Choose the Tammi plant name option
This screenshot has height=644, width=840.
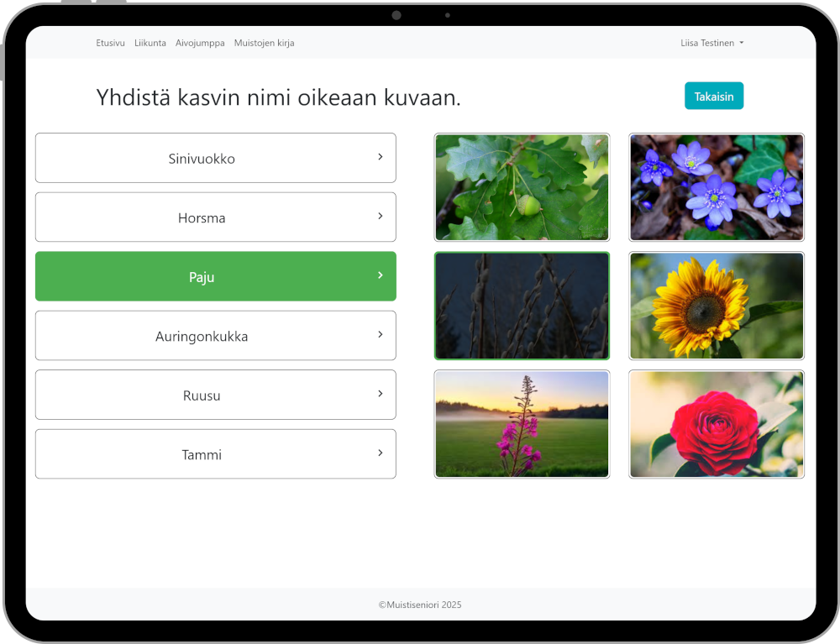202,455
